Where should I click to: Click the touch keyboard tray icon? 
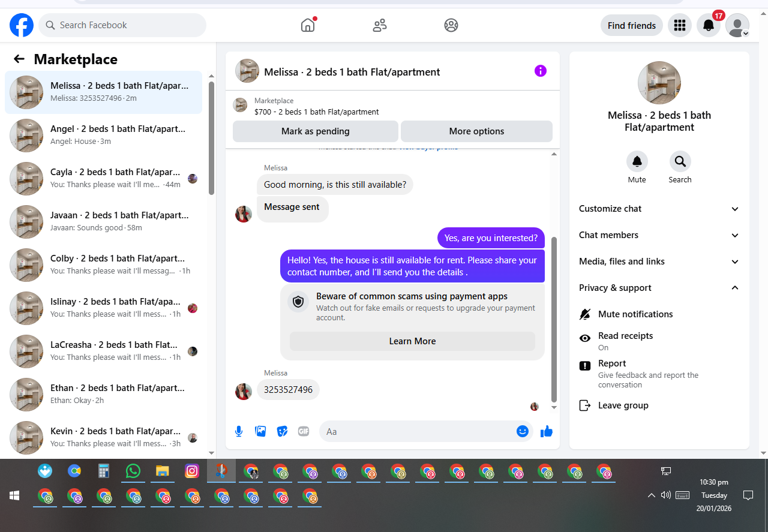click(682, 495)
